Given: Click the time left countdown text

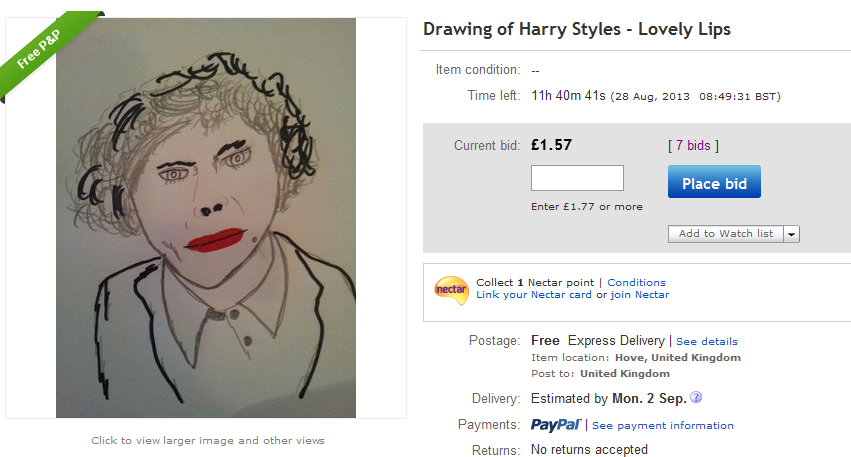Looking at the screenshot, I should click(x=568, y=96).
